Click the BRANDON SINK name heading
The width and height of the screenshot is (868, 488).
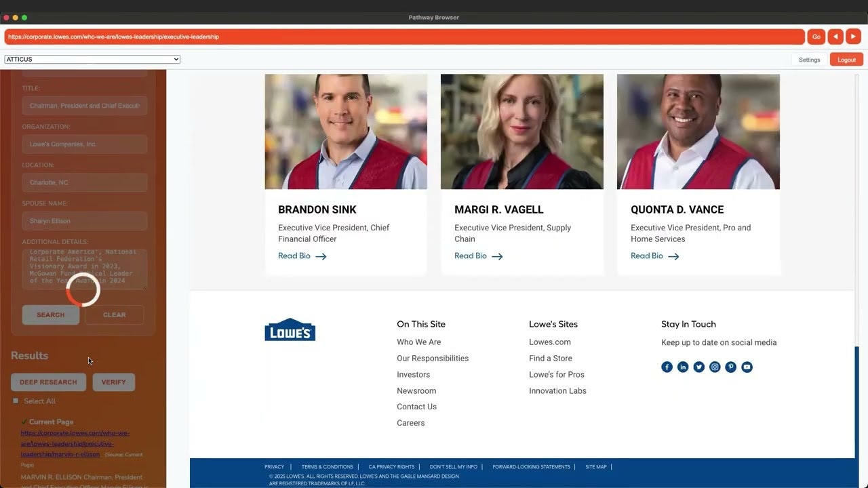click(x=317, y=209)
